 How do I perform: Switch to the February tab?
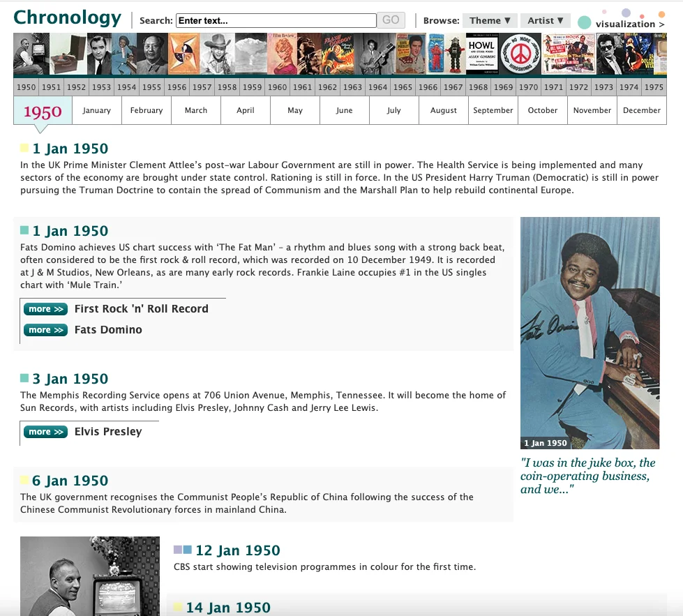(147, 110)
